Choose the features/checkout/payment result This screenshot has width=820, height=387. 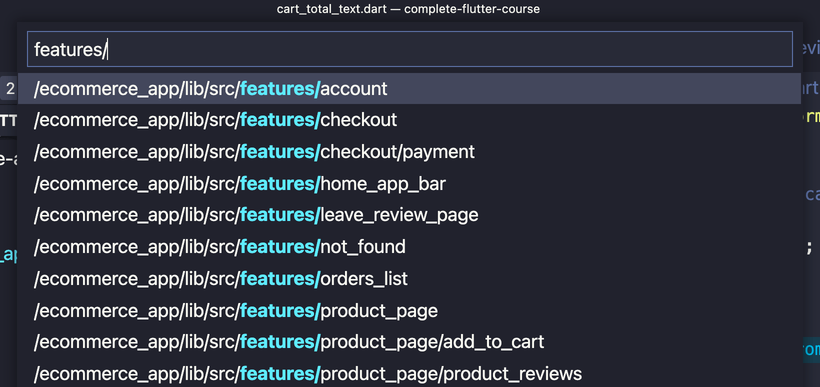pos(409,152)
